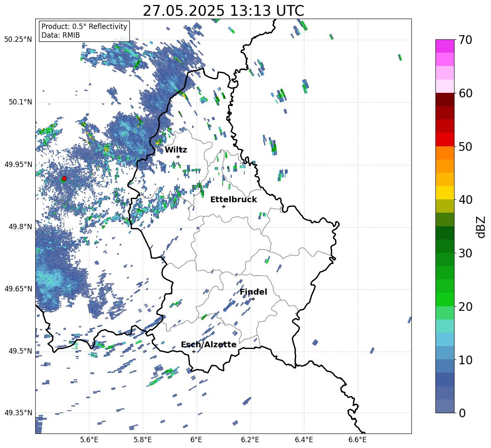Click the 50.1°N latitude label

[x=20, y=102]
